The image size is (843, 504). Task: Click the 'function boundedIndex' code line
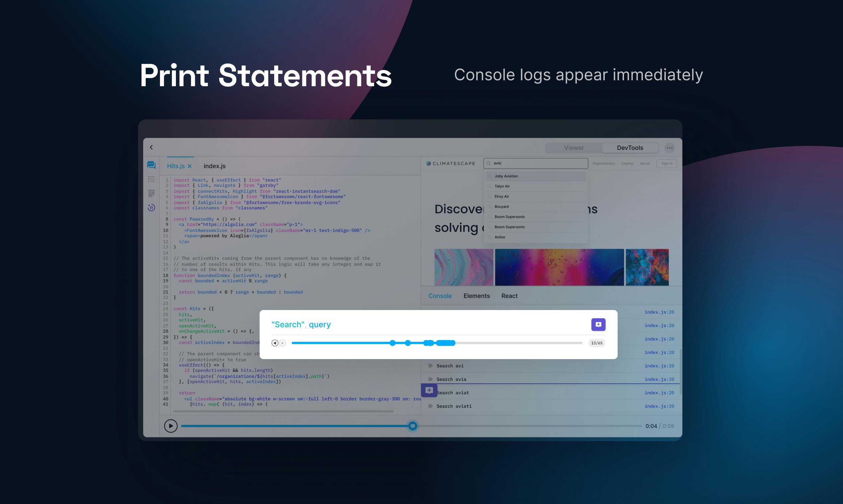(x=230, y=276)
